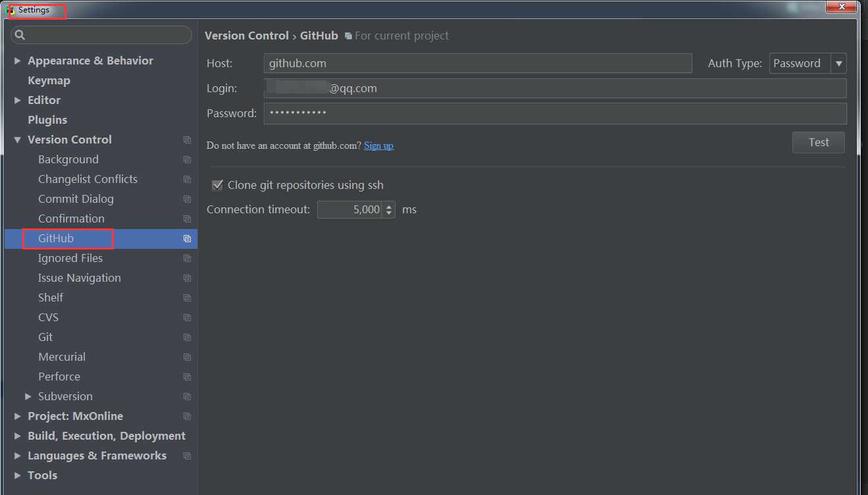Click project-level icon beside Background row

pyautogui.click(x=187, y=159)
